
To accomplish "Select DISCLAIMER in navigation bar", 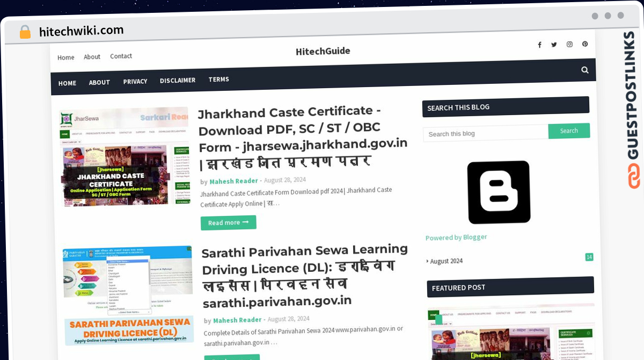I will click(178, 80).
